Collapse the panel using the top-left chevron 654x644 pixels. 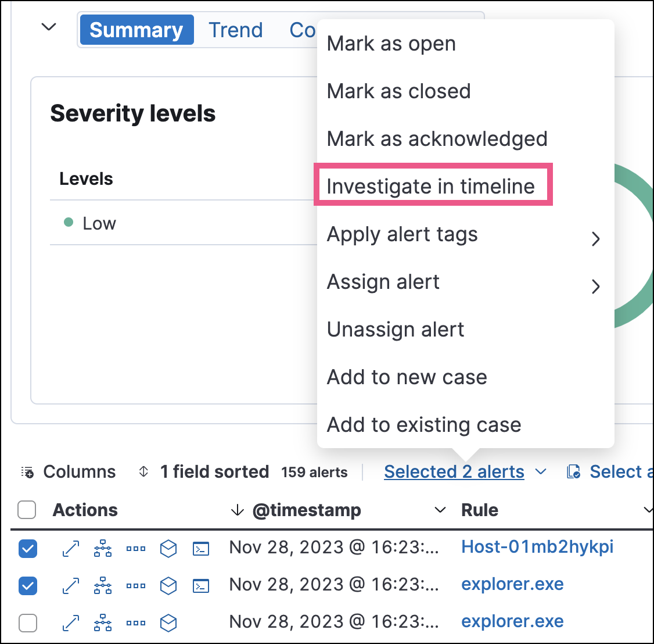[49, 27]
